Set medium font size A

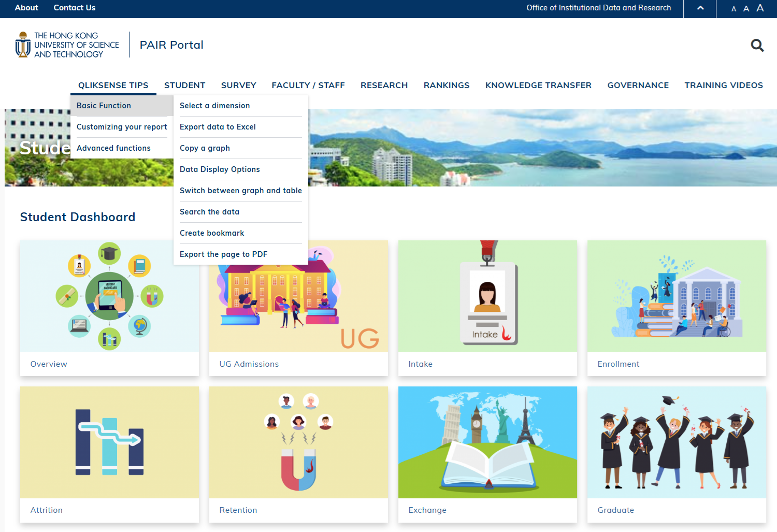click(x=746, y=8)
